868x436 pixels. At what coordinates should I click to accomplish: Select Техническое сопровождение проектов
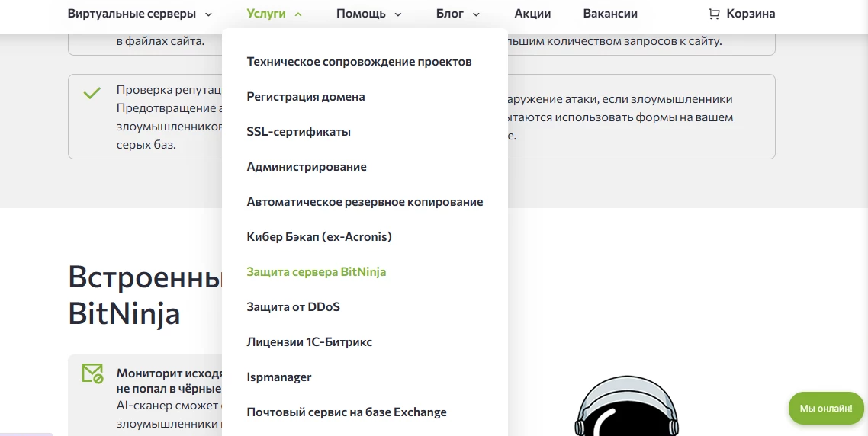(359, 62)
